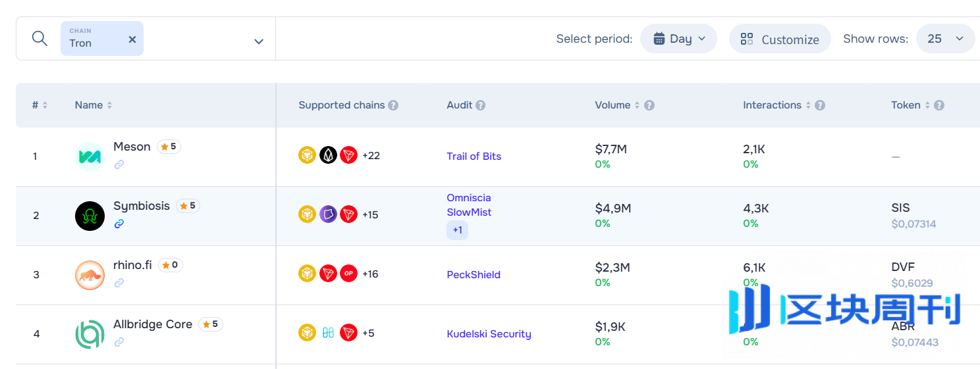
Task: Click the DVF token label
Action: (x=903, y=267)
